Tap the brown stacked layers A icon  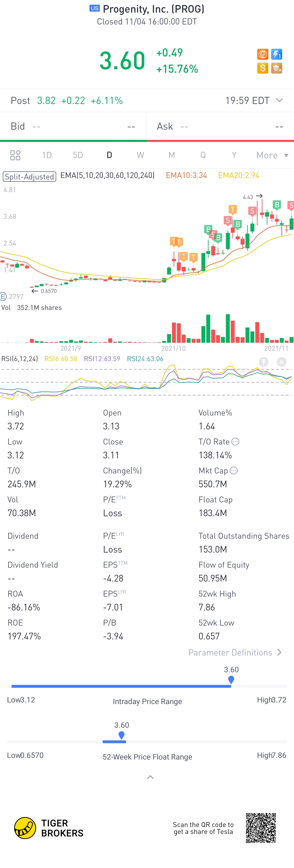pos(276,68)
